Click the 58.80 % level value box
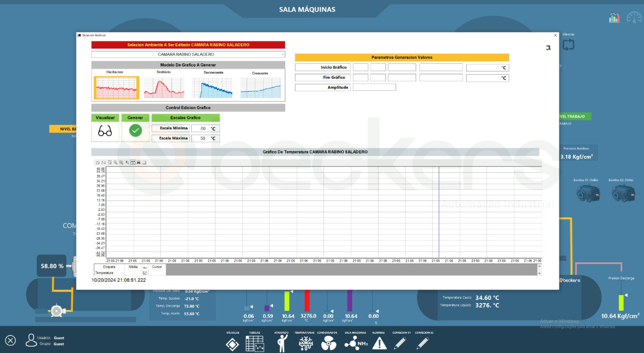Screen dimensions: 644x353 (x=52, y=266)
